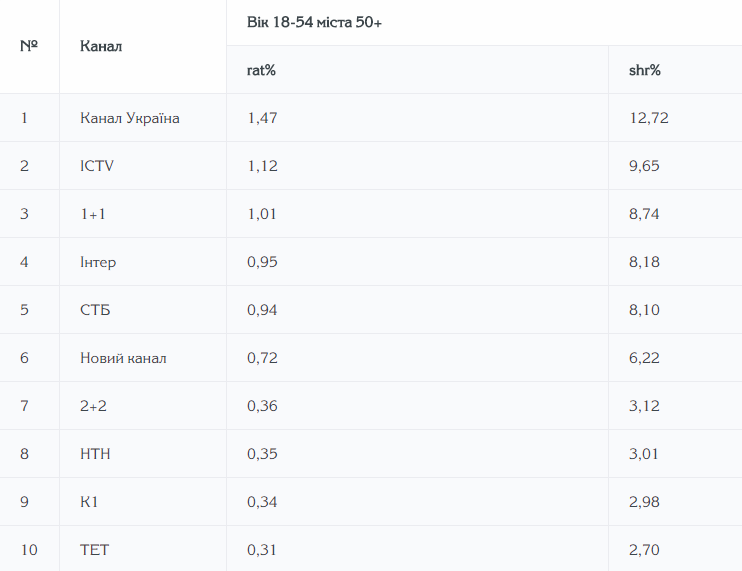The width and height of the screenshot is (742, 571).
Task: Click the Новий канал cell
Action: [123, 358]
